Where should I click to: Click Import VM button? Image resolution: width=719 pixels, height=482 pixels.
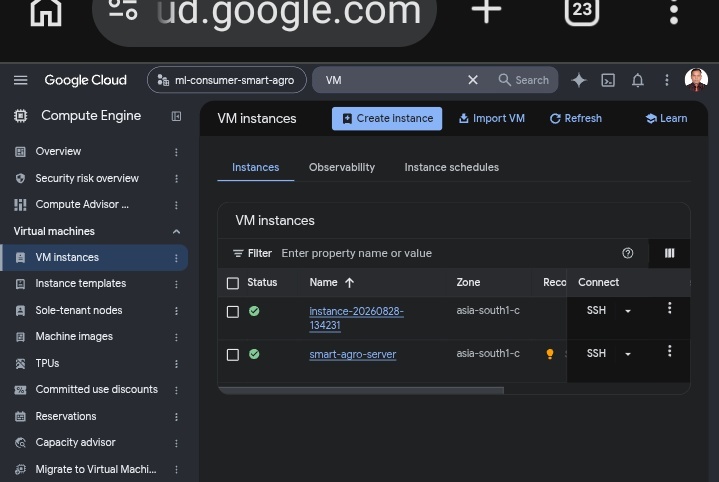[x=492, y=118]
